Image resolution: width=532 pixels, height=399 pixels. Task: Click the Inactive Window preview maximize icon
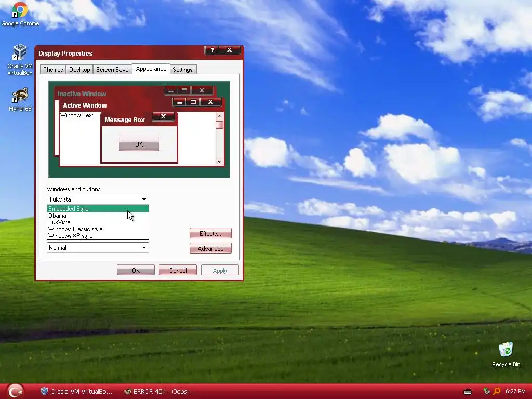point(184,90)
